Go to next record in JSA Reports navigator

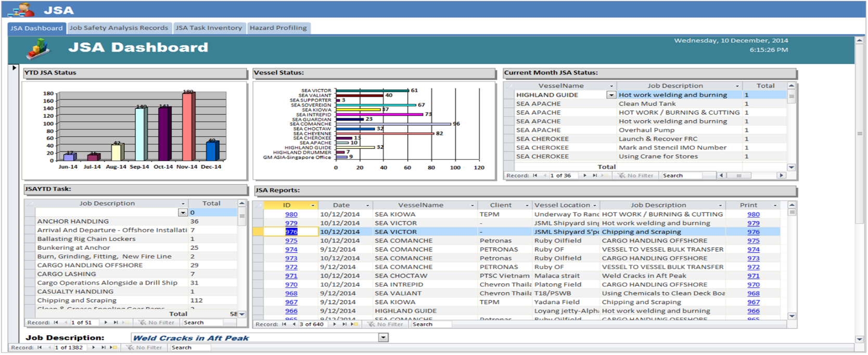pos(335,324)
